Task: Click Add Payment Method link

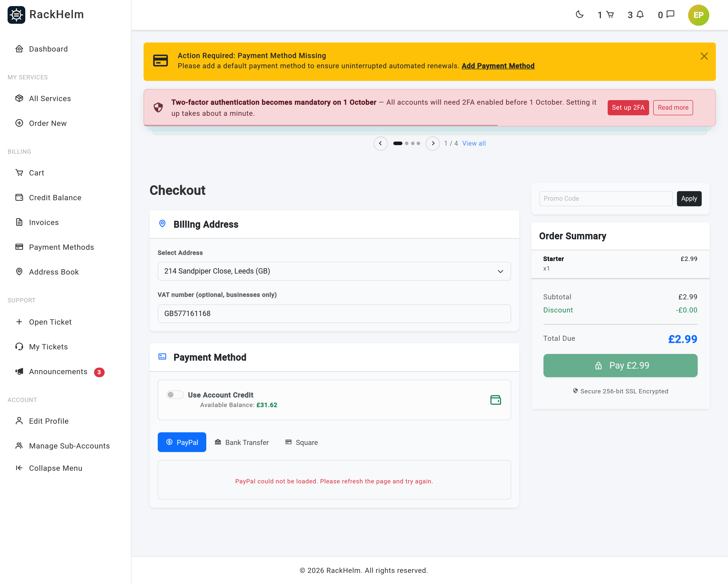Action: (x=498, y=66)
